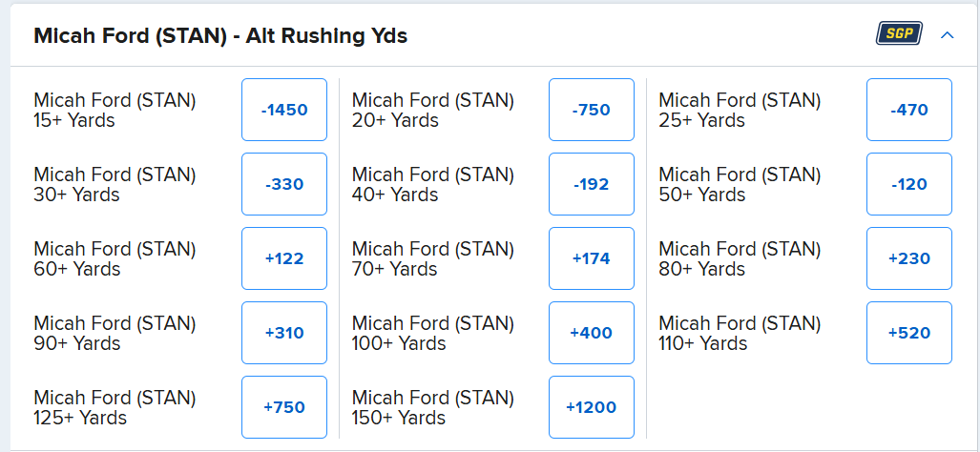Screen dimensions: 980x452
Task: Pick 100+ Yards at +400
Action: point(592,333)
